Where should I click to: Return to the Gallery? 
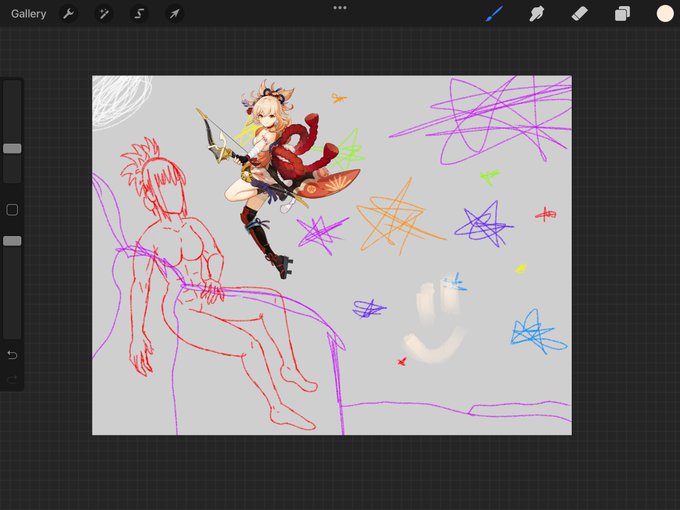pyautogui.click(x=28, y=14)
